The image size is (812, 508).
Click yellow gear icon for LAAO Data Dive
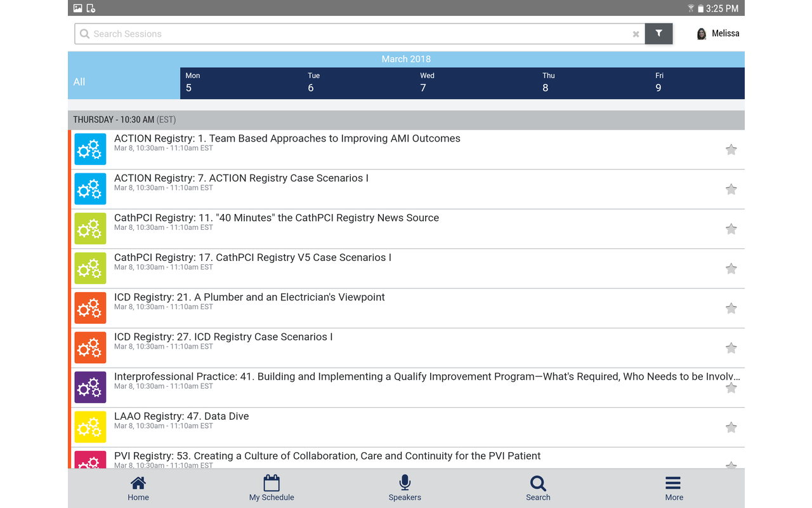pos(90,427)
